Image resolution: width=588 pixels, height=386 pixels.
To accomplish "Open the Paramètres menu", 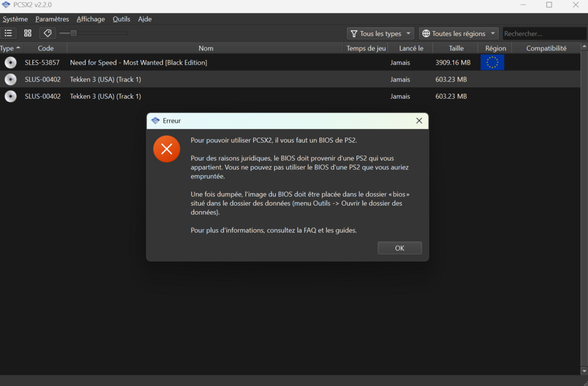I will point(52,19).
